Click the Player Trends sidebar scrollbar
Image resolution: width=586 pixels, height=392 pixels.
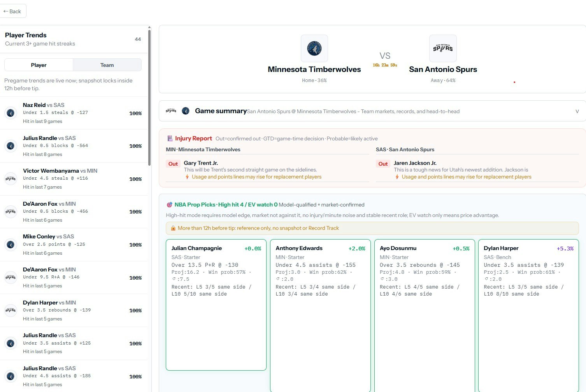coord(149,97)
